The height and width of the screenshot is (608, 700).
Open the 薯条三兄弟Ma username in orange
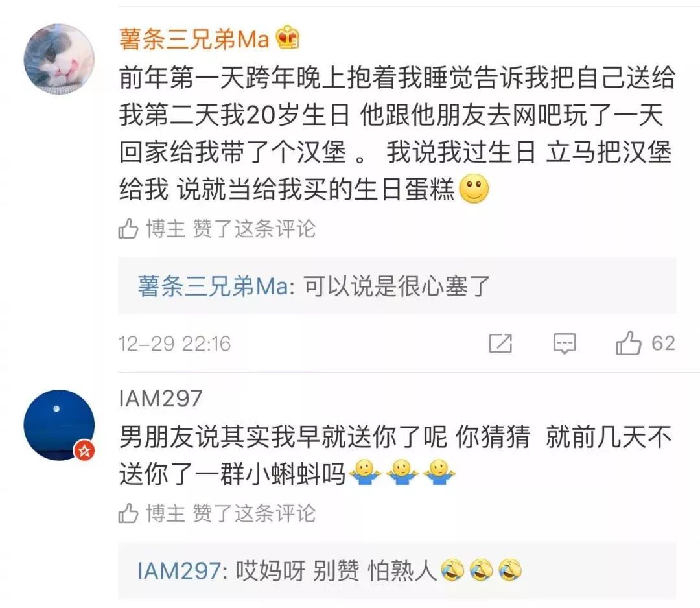pos(194,39)
